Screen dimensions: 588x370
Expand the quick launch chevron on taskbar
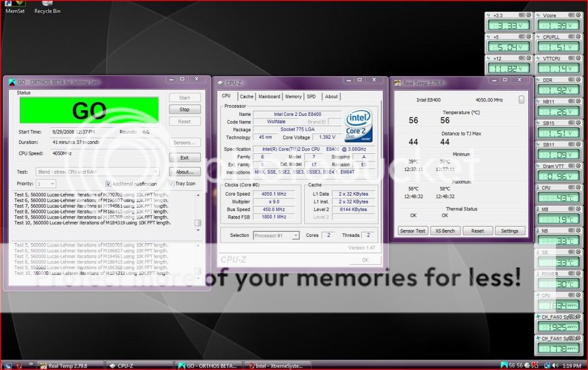point(30,364)
